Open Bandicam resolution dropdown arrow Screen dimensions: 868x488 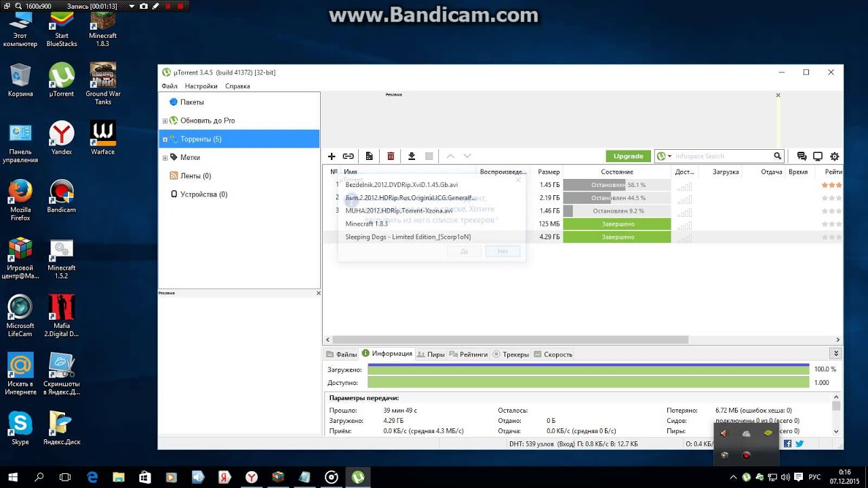point(132,6)
